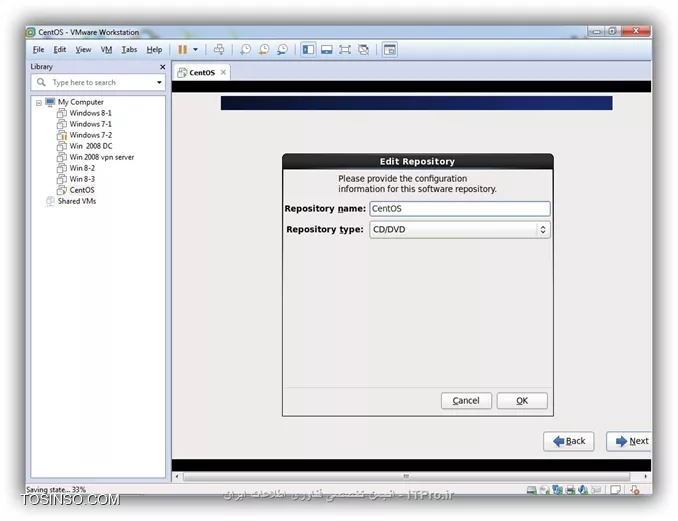678x521 pixels.
Task: Select Windows 7-1 virtual machine
Action: point(90,124)
